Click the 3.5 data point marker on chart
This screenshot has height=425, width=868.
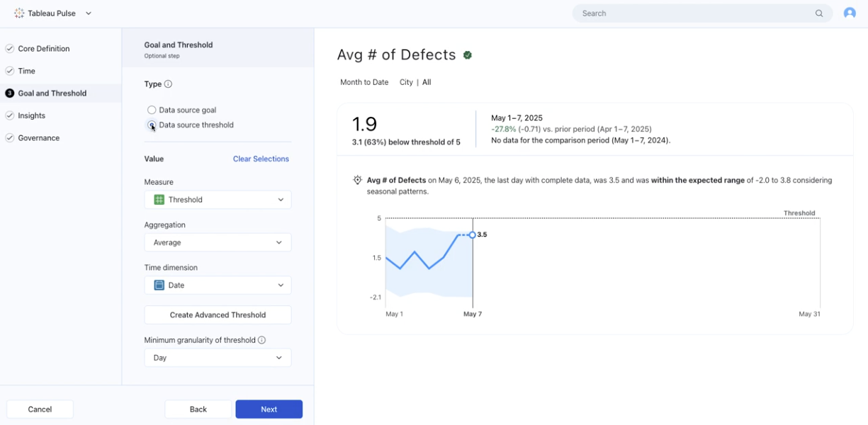[x=473, y=234]
